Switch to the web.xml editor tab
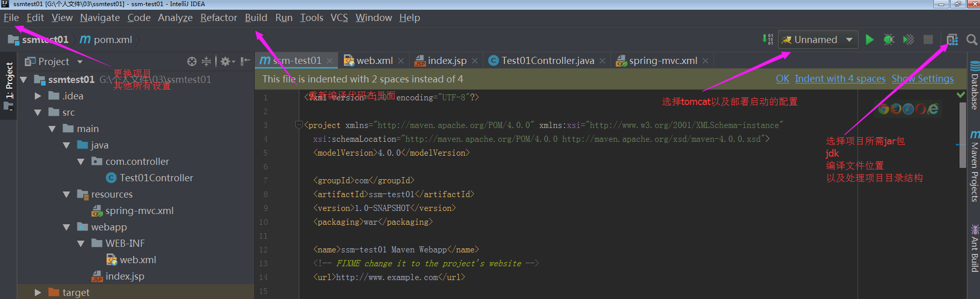Image resolution: width=980 pixels, height=299 pixels. (x=375, y=61)
